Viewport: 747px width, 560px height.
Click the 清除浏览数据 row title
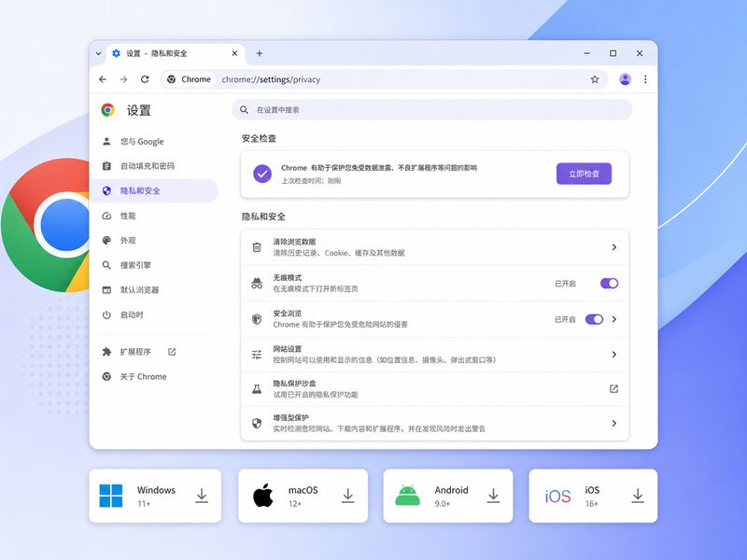coord(294,242)
